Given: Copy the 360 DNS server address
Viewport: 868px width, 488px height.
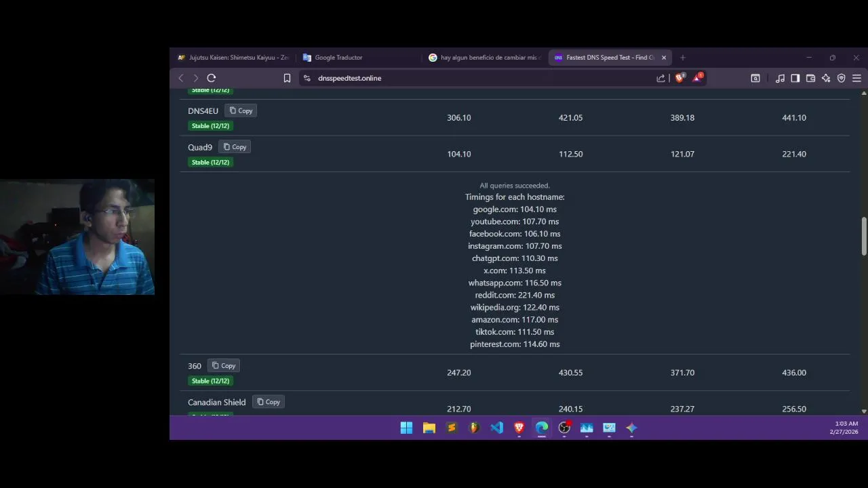Looking at the screenshot, I should pos(224,366).
